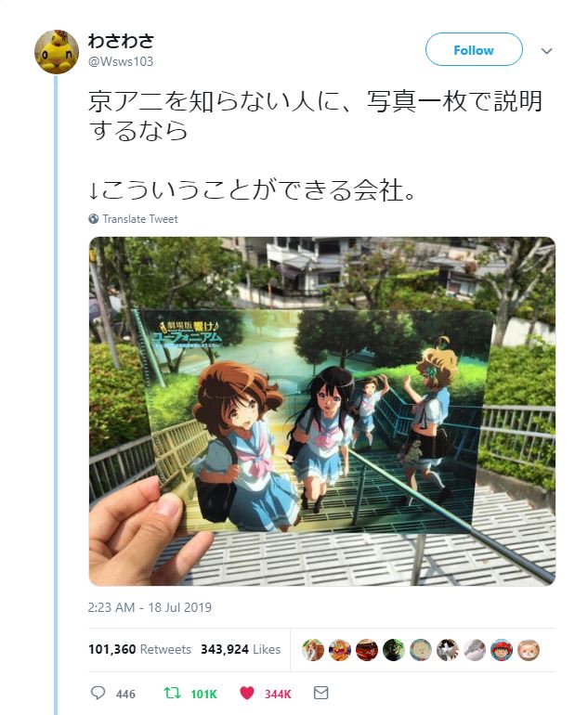This screenshot has height=715, width=588.
Task: Open the yellow duck profile avatar
Action: (57, 51)
